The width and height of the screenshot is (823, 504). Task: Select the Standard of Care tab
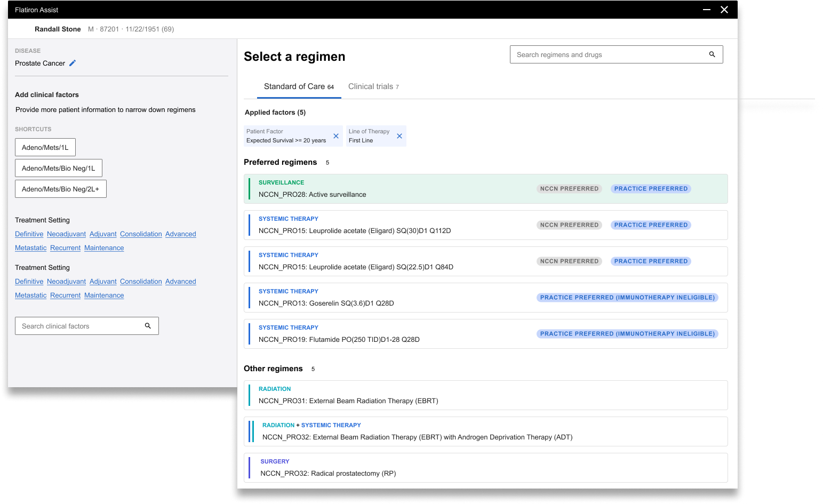[299, 86]
